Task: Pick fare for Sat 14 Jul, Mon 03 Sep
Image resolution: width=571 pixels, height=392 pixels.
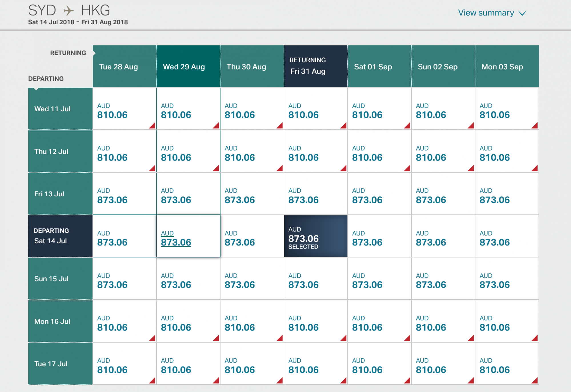Action: [x=507, y=236]
